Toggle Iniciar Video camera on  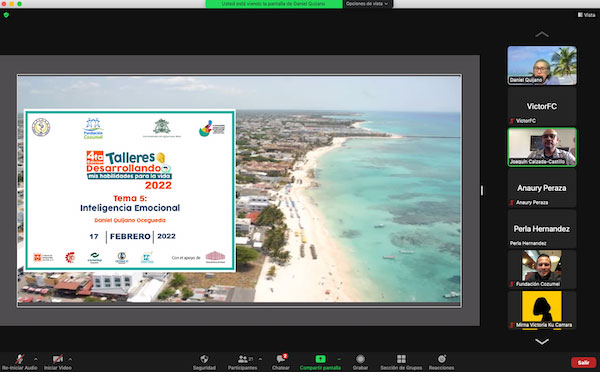pyautogui.click(x=58, y=359)
